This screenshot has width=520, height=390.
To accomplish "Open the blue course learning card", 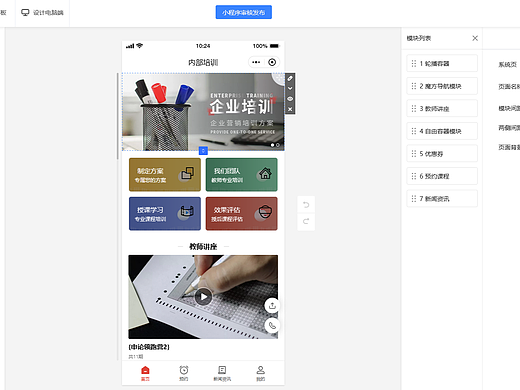I will [x=165, y=214].
